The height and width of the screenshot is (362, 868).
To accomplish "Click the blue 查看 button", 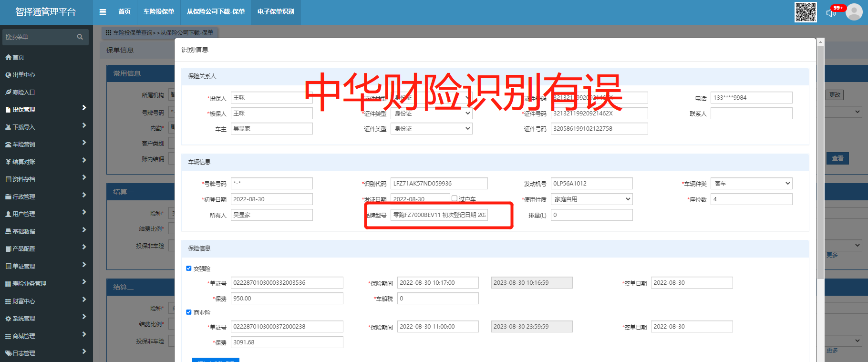I will pyautogui.click(x=837, y=158).
